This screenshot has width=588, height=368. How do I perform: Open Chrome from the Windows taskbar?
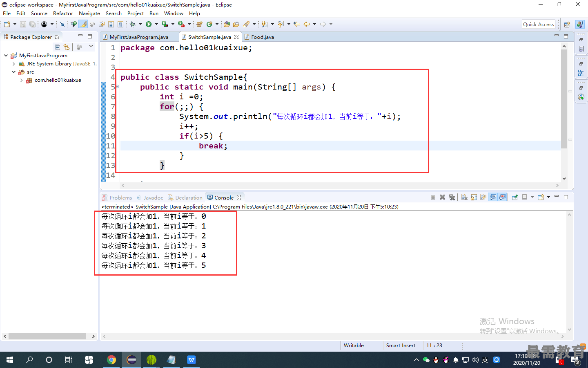tap(111, 360)
